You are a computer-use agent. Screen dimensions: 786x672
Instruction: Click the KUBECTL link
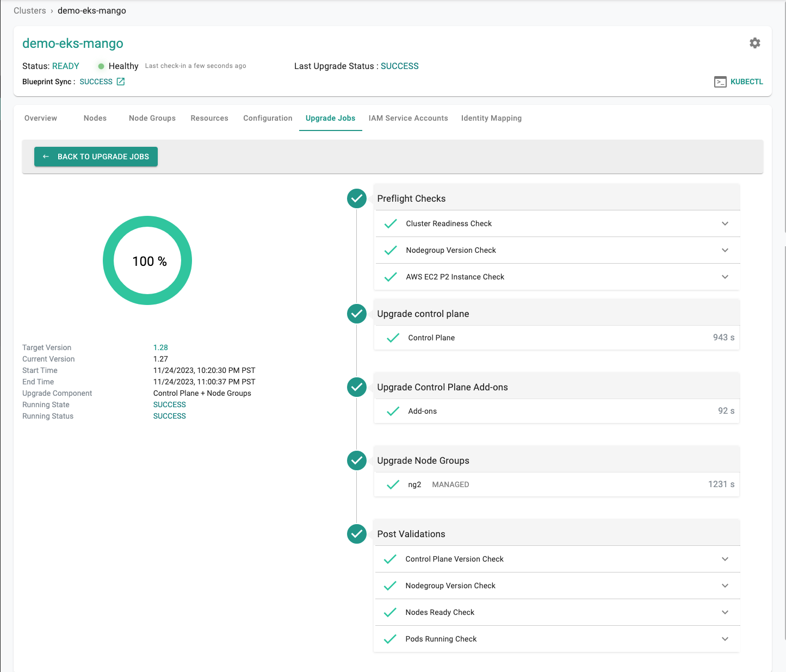pyautogui.click(x=747, y=82)
